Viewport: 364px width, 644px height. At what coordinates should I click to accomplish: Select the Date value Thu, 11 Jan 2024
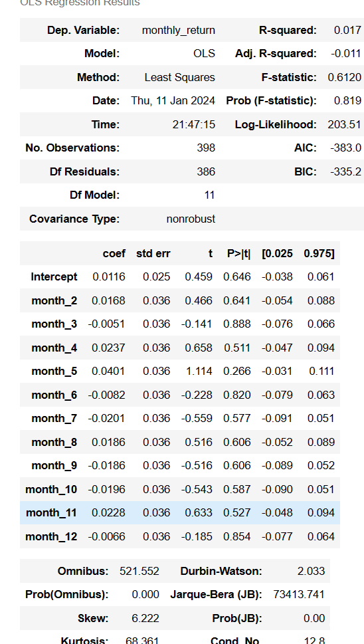coord(173,100)
